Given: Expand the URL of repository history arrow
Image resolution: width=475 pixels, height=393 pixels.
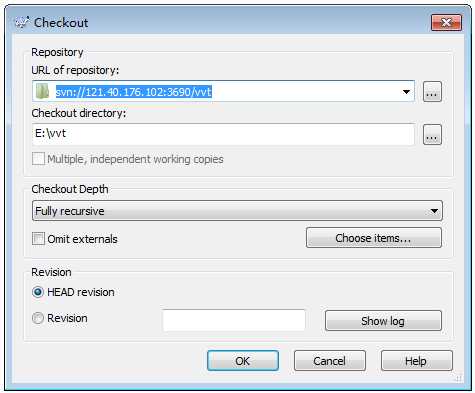Looking at the screenshot, I should pyautogui.click(x=406, y=91).
